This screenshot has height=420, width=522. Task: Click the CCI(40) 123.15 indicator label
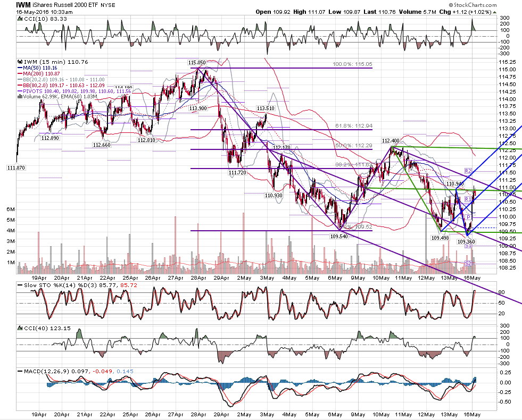click(x=47, y=328)
